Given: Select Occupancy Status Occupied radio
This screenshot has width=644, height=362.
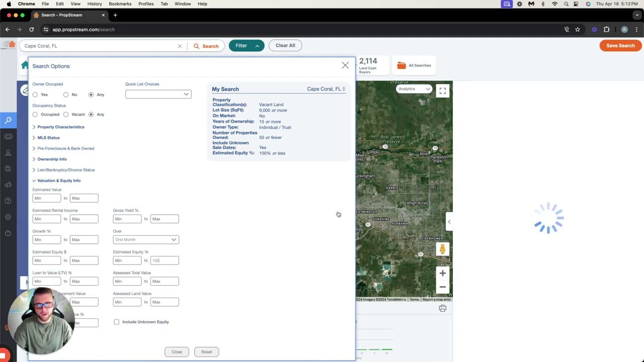Looking at the screenshot, I should pos(35,115).
